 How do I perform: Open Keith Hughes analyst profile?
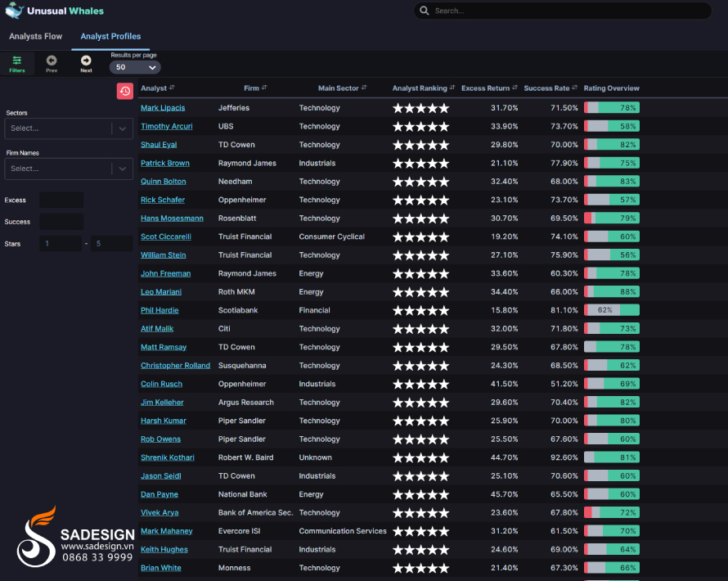coord(164,550)
